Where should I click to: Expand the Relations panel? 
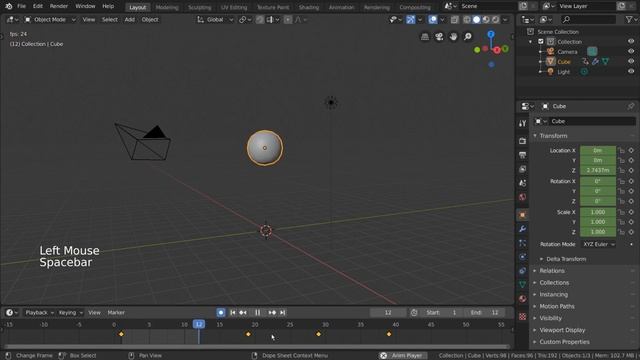click(x=551, y=271)
